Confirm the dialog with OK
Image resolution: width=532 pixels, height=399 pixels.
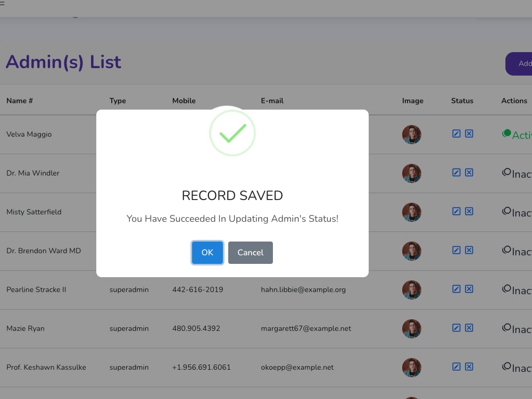pos(207,252)
